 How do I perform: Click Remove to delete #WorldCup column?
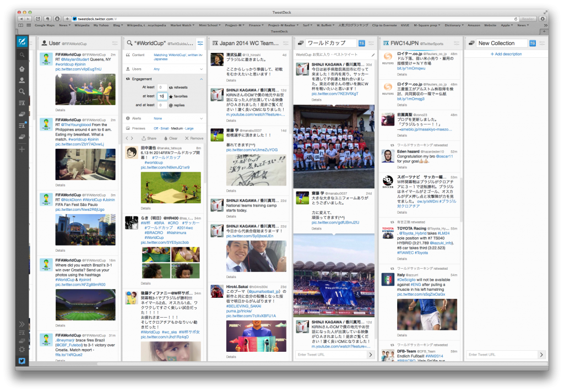(194, 138)
